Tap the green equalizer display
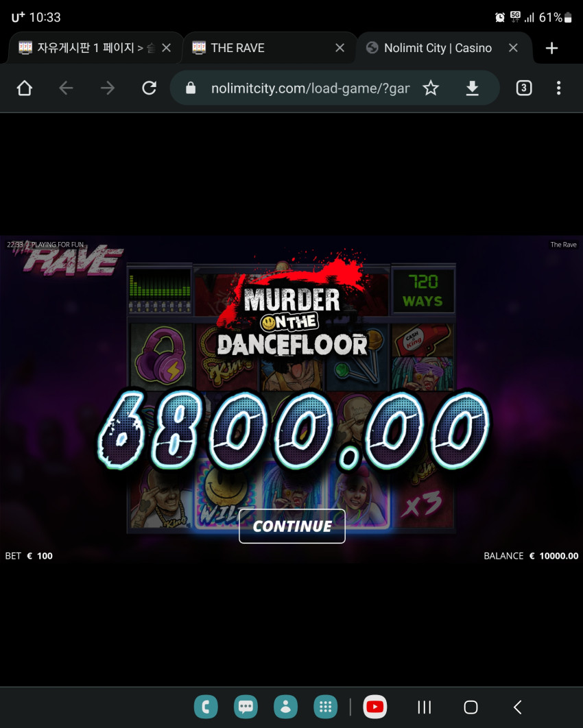 pos(160,291)
